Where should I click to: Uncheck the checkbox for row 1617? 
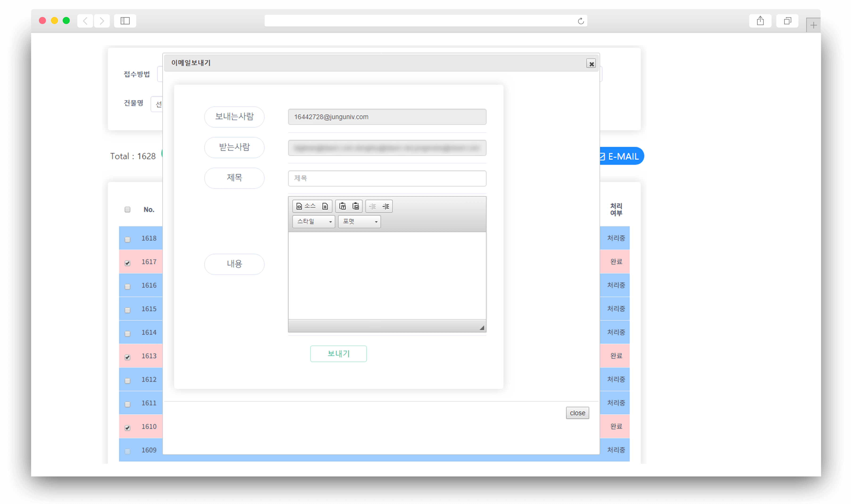[x=127, y=263]
